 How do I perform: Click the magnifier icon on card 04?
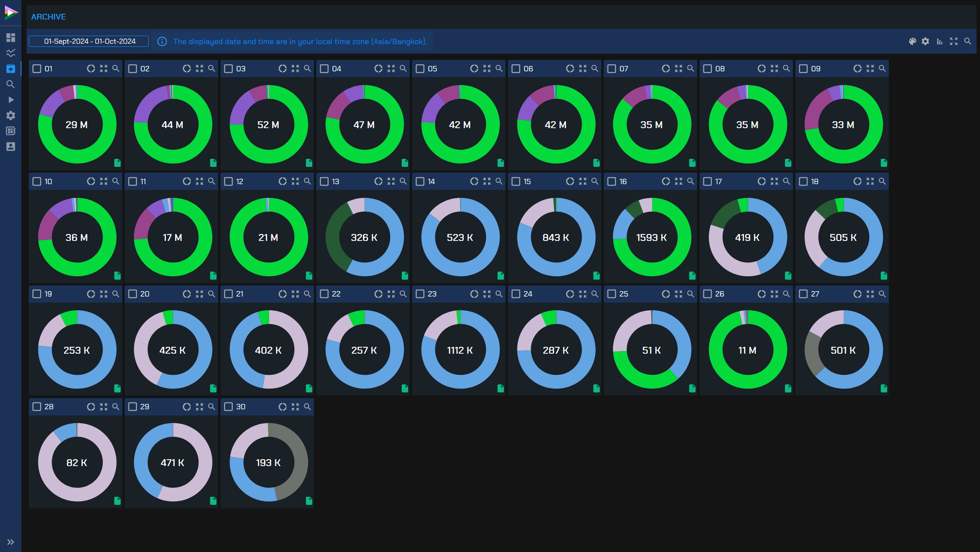click(x=403, y=69)
